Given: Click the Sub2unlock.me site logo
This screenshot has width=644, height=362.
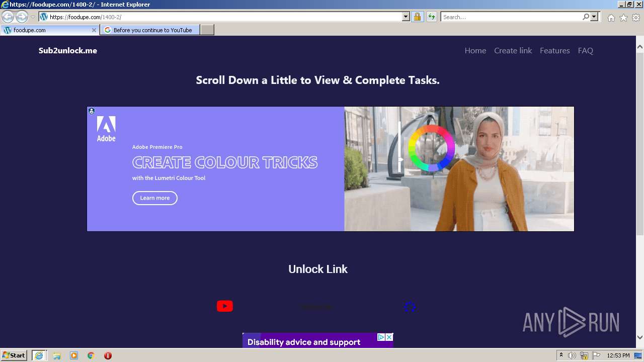Looking at the screenshot, I should click(68, 51).
